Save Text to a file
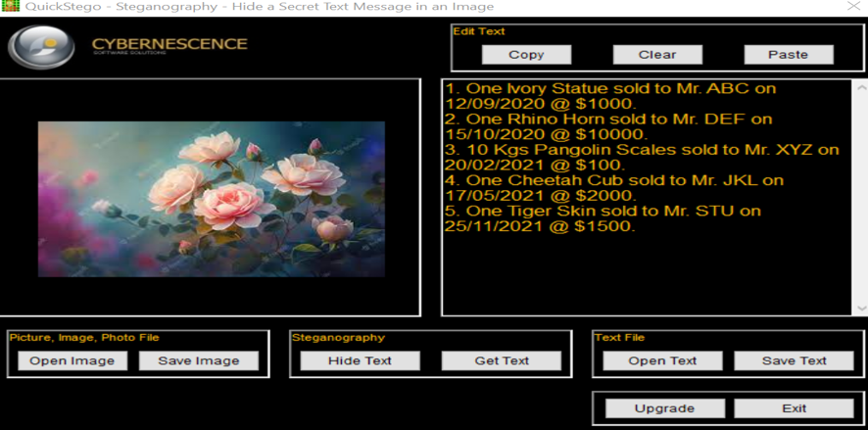Viewport: 868px width, 430px height. tap(794, 360)
